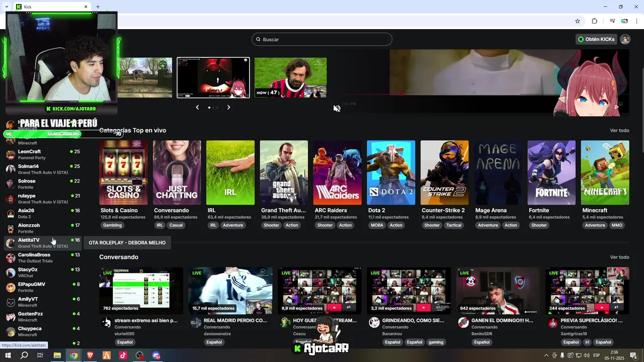Screen dimensions: 644x362
Task: Click Ver todo for Conversando section
Action: (619, 257)
